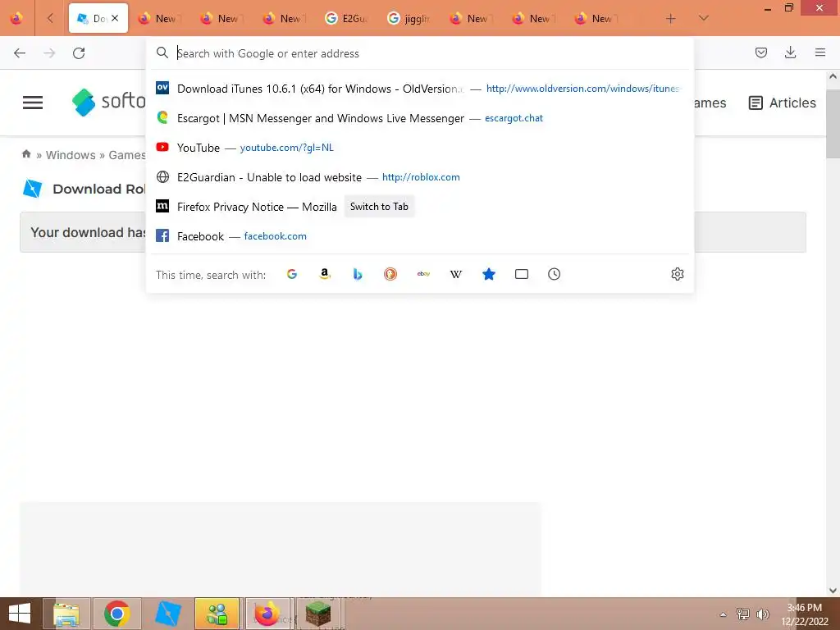Viewport: 840px width, 630px height.
Task: Open the clock showing 3:46 PM
Action: (x=805, y=614)
